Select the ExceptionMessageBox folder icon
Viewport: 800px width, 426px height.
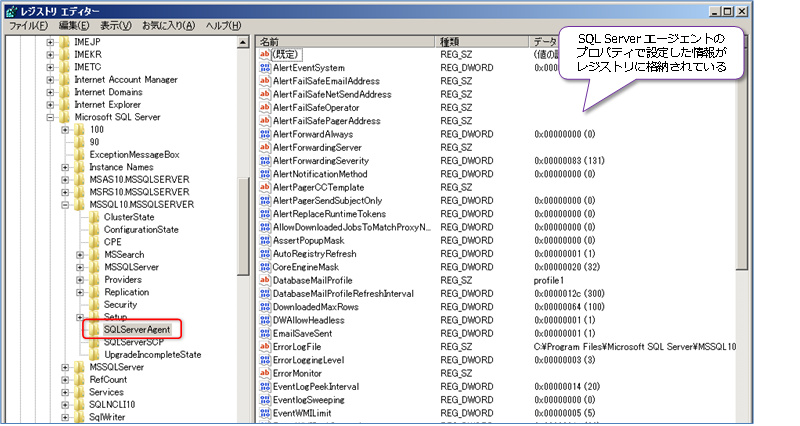79,155
